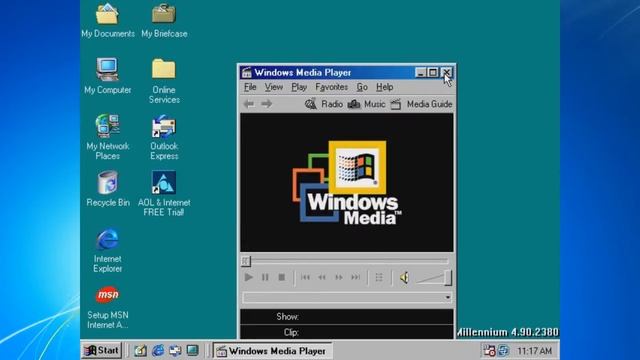Image resolution: width=640 pixels, height=360 pixels.
Task: Select Windows Media Player taskbar button
Action: (x=273, y=351)
